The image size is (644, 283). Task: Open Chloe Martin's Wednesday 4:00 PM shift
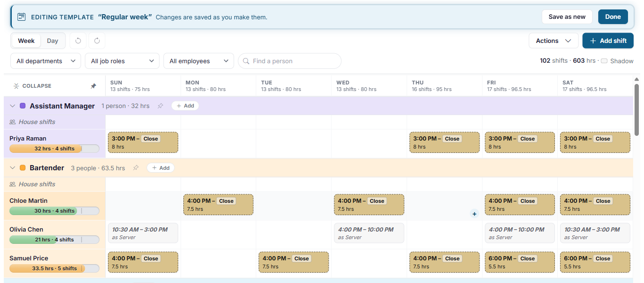tap(369, 205)
